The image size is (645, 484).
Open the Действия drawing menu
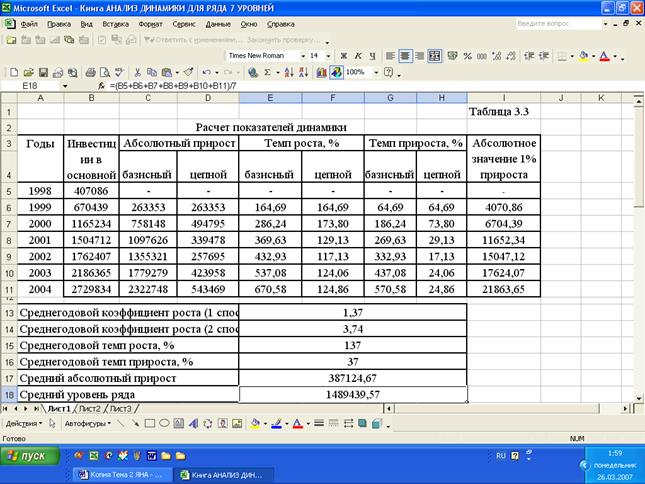23,424
